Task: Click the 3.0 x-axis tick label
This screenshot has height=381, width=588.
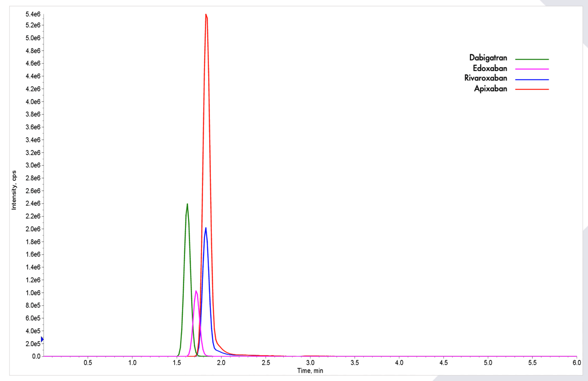Action: click(310, 363)
